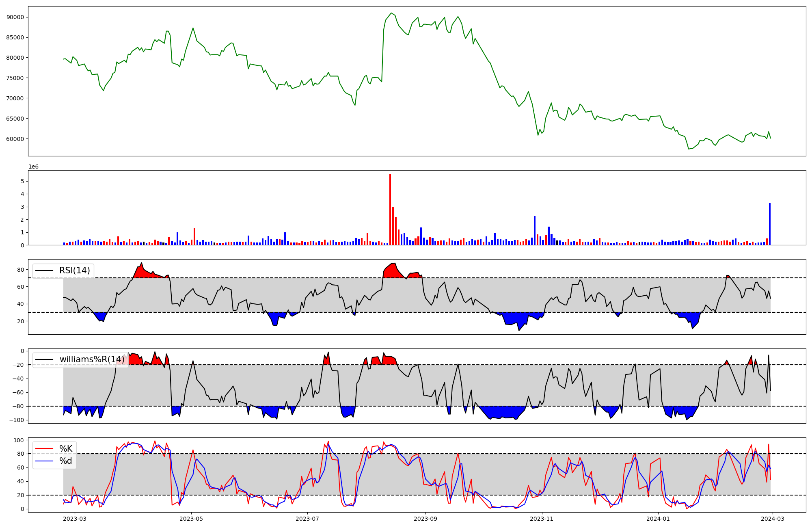Click the williams%R(14) legend label
Image resolution: width=812 pixels, height=528 pixels.
pyautogui.click(x=92, y=359)
